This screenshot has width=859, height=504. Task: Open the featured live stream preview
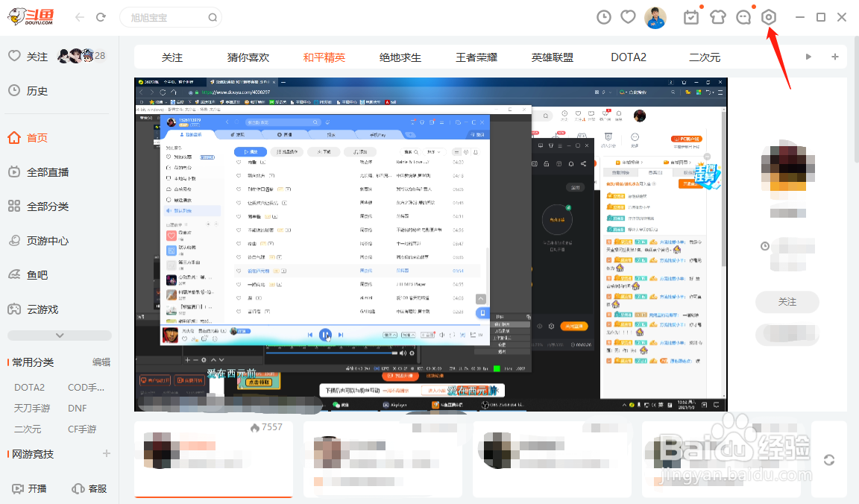point(430,245)
